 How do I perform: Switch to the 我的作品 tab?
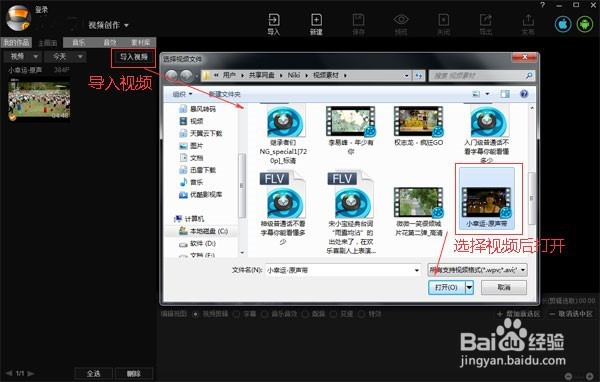tap(16, 42)
